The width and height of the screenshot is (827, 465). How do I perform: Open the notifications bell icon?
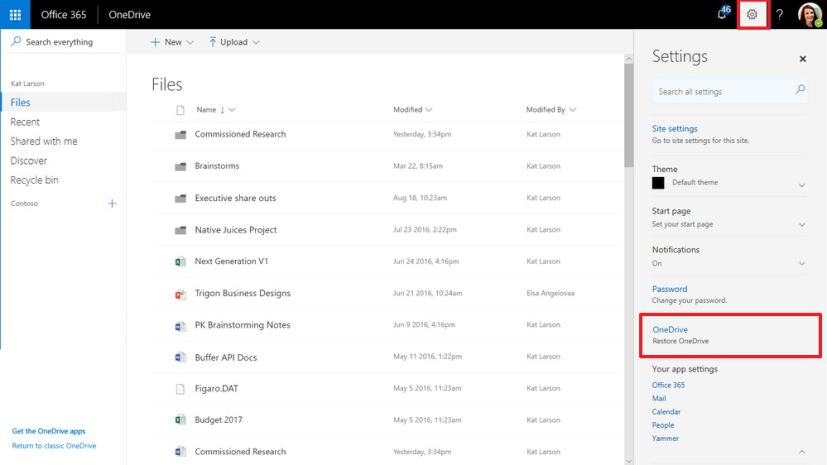tap(723, 13)
